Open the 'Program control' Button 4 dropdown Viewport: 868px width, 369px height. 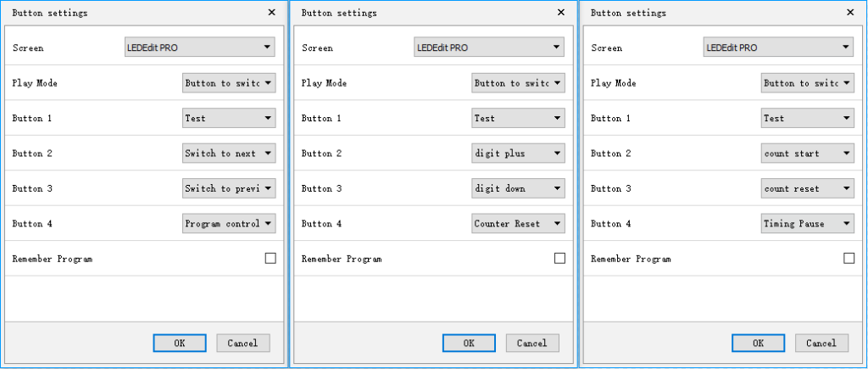[x=229, y=224]
